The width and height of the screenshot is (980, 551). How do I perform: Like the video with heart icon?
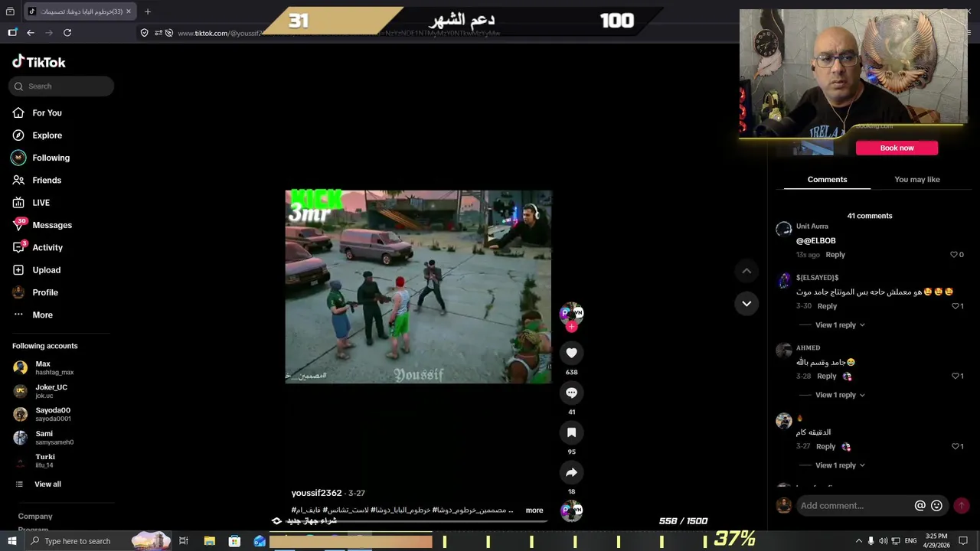pos(571,353)
